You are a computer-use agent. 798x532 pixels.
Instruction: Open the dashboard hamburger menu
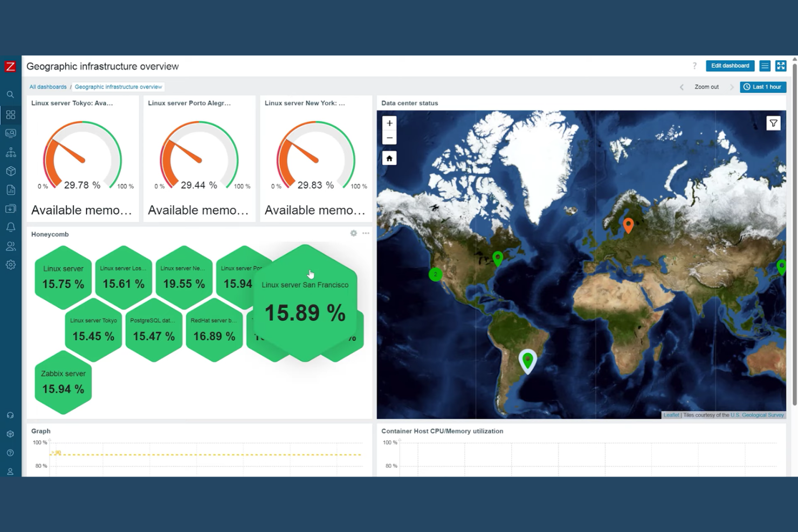tap(765, 65)
